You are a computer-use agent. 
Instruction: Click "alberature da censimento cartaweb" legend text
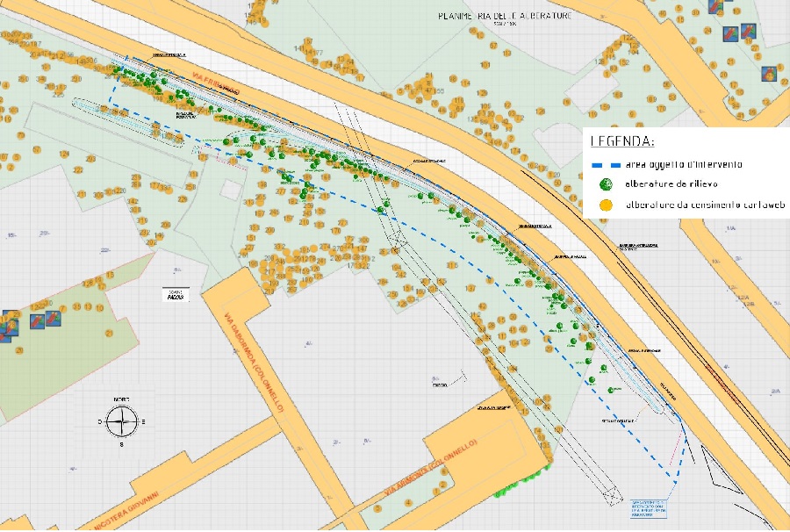(704, 205)
